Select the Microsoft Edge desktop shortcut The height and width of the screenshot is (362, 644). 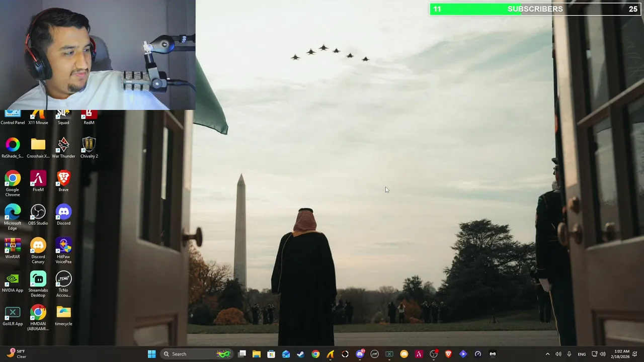click(x=13, y=218)
